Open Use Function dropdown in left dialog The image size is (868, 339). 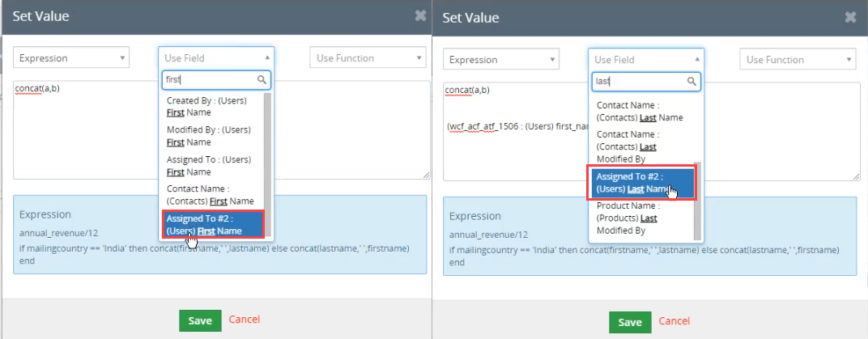368,58
